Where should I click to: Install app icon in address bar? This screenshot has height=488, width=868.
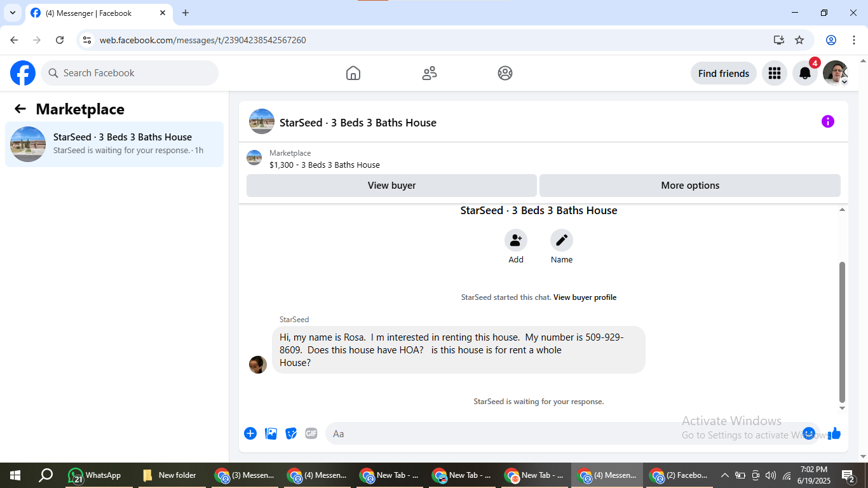[x=779, y=40]
